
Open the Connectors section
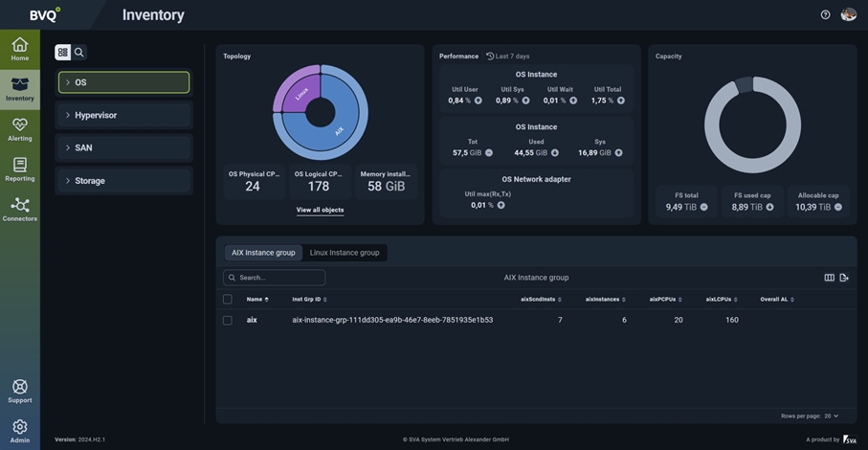click(x=19, y=210)
